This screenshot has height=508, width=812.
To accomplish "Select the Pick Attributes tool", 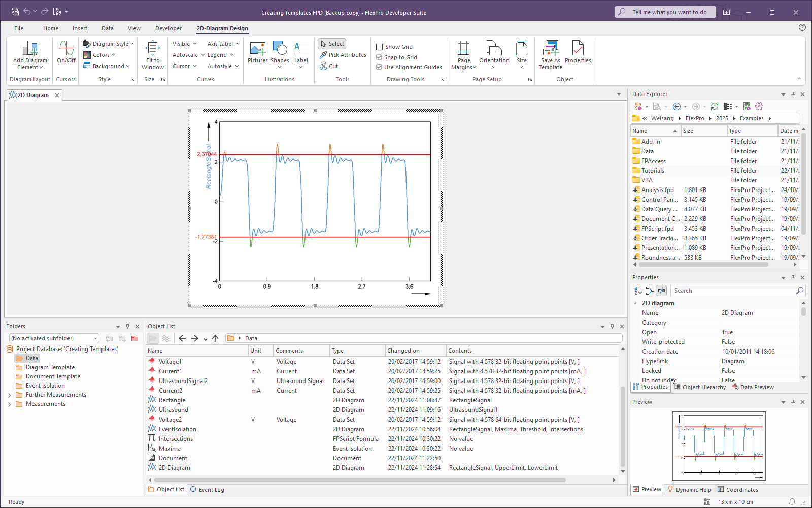I will click(343, 55).
